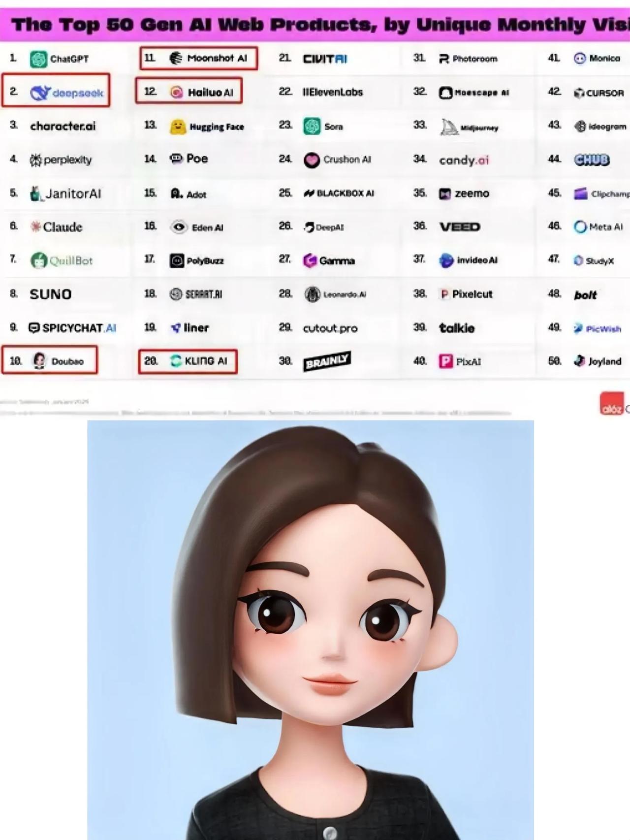Click the SpicyChat chat-bubble logo
Screen dimensions: 630x840
point(34,328)
